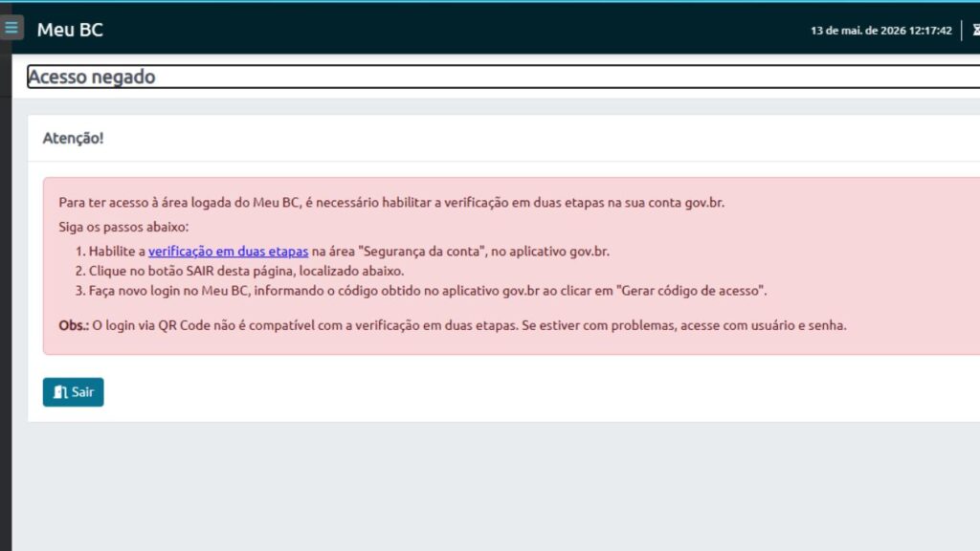Click step 3 about 'Gerar código de acesso'
The width and height of the screenshot is (980, 551).
pyautogui.click(x=428, y=291)
